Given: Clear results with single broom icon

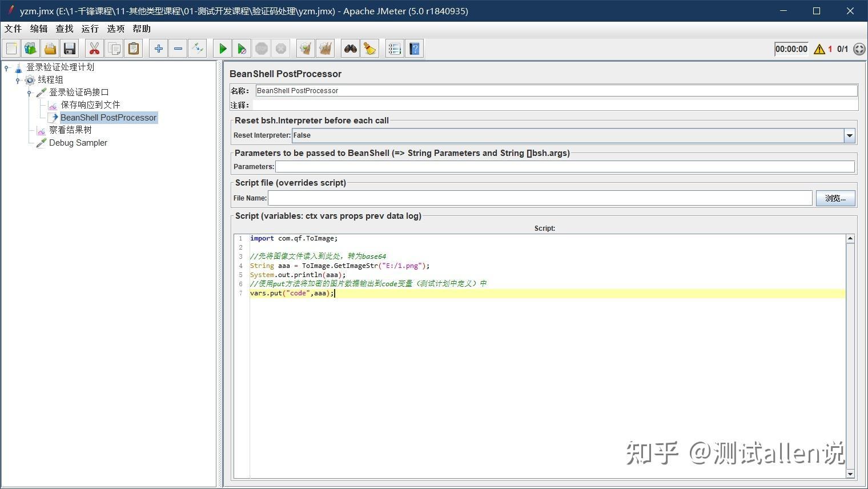Looking at the screenshot, I should (x=306, y=49).
